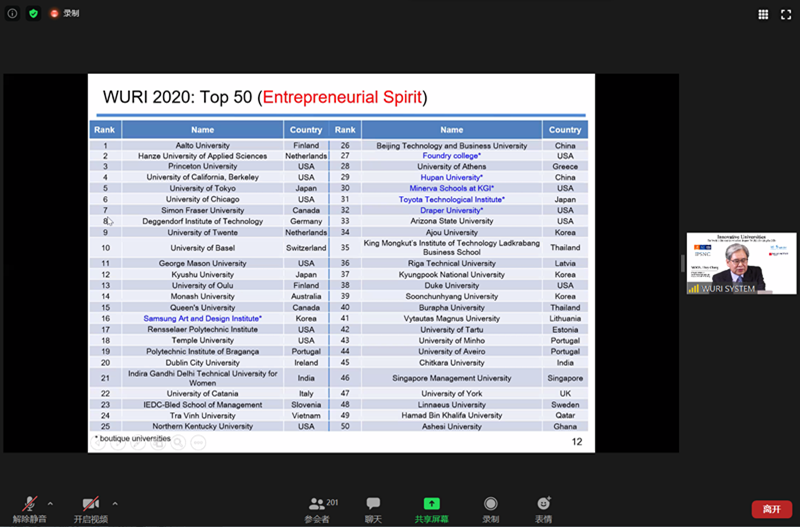This screenshot has height=527, width=800.
Task: Click Samsung Art and Design Institute entry
Action: pos(202,318)
